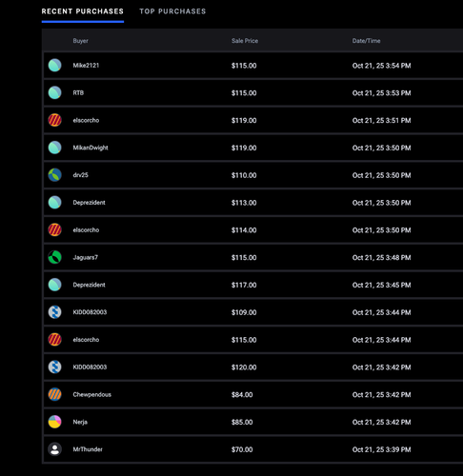
Task: Click Chewpendous's orange striped avatar
Action: pos(54,394)
